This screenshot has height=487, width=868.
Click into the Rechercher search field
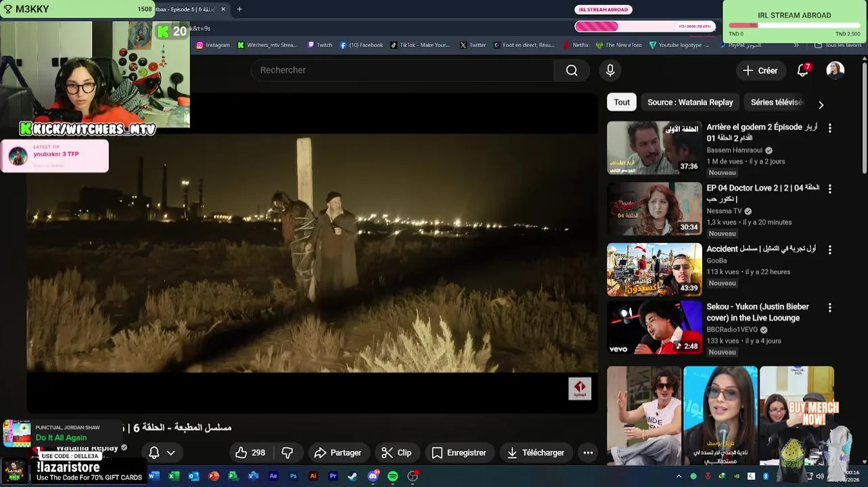click(x=403, y=70)
